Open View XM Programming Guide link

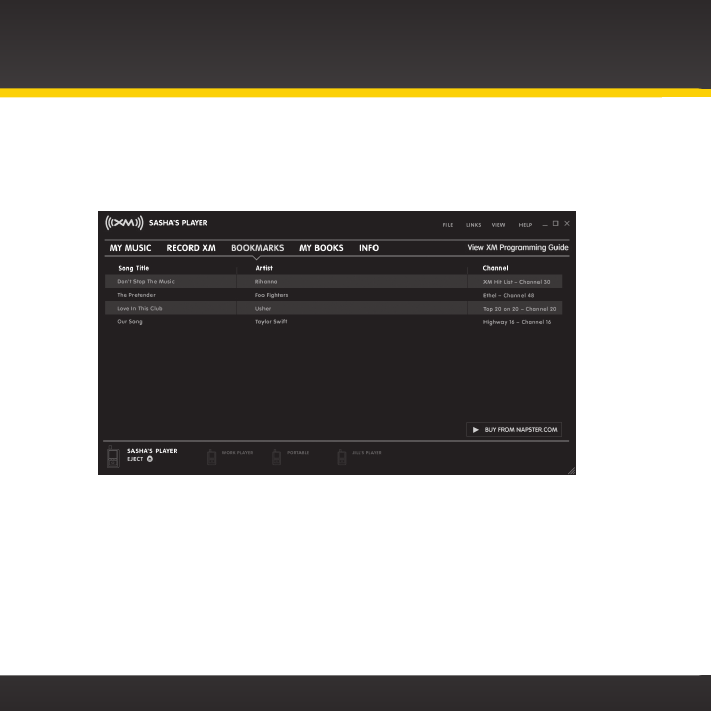[518, 248]
